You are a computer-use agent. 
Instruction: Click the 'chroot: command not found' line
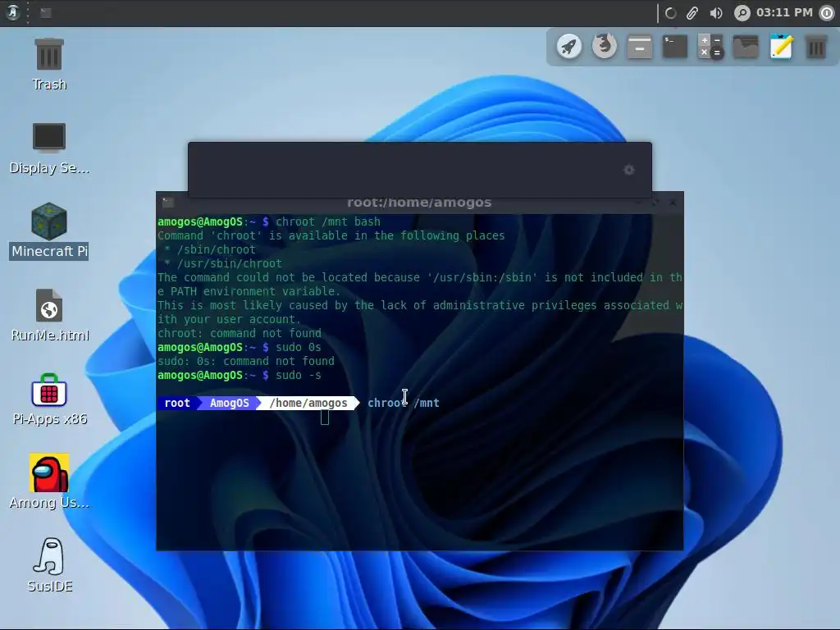[240, 333]
